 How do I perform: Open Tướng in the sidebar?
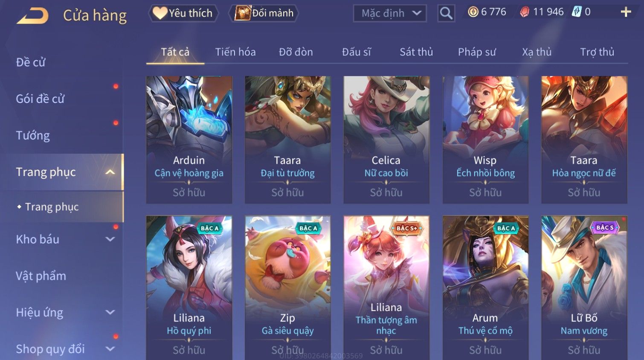tap(33, 135)
